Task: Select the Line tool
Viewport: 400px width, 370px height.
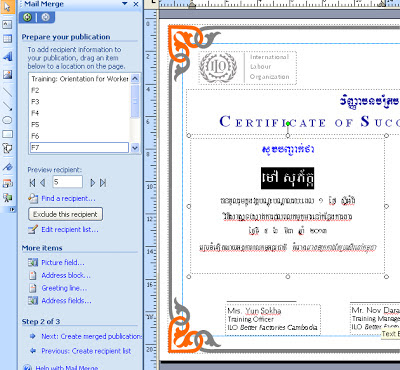Action: [7, 92]
